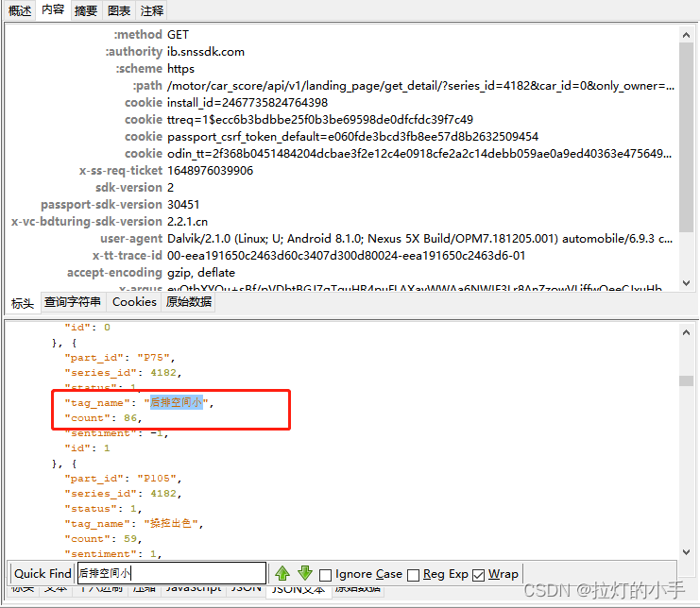
Task: Click the cookie ttreq row
Action: point(342,119)
